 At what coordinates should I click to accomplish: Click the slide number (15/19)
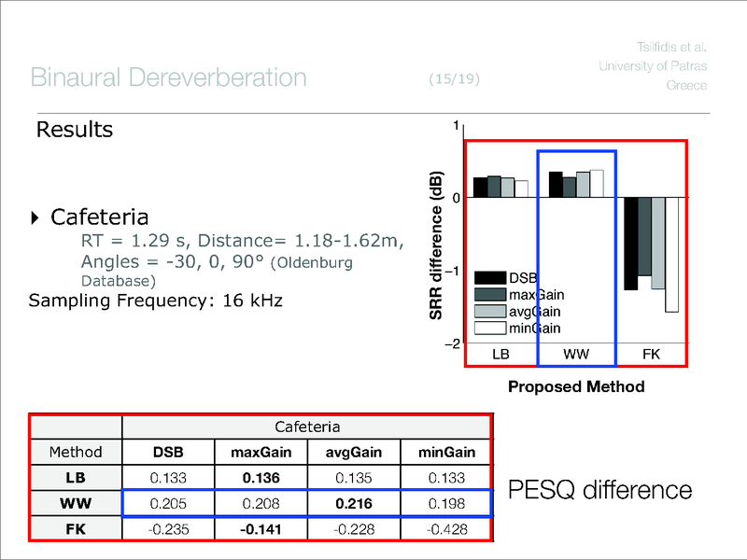coord(455,79)
